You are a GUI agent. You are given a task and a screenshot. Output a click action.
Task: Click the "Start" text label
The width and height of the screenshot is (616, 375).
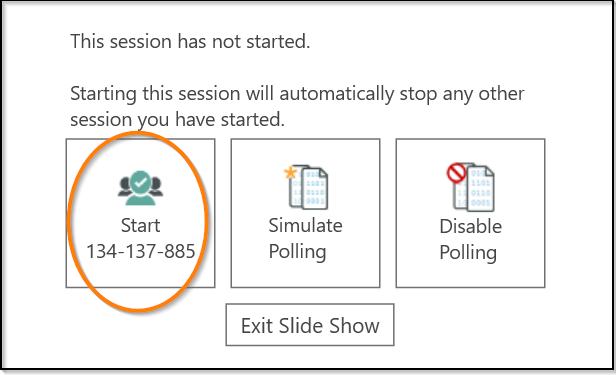pos(140,225)
